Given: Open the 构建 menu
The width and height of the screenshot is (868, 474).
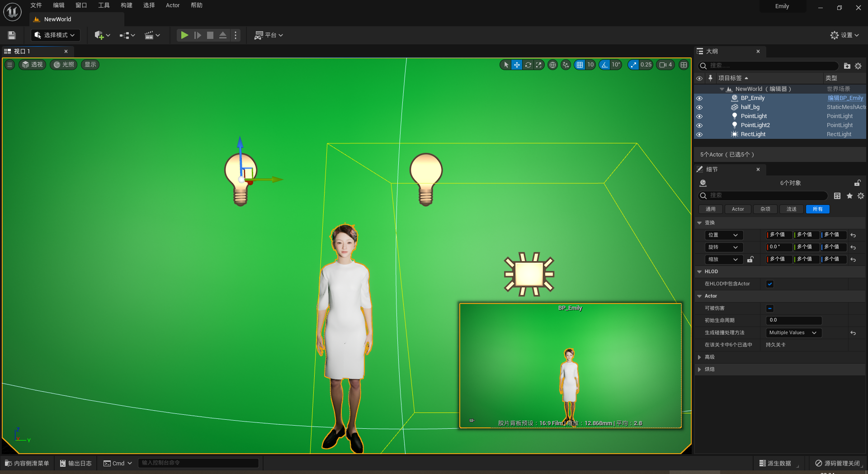Looking at the screenshot, I should pyautogui.click(x=127, y=5).
